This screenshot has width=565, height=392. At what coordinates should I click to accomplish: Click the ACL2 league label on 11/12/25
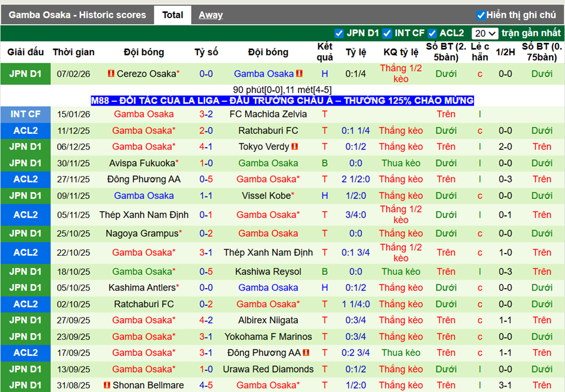26,131
